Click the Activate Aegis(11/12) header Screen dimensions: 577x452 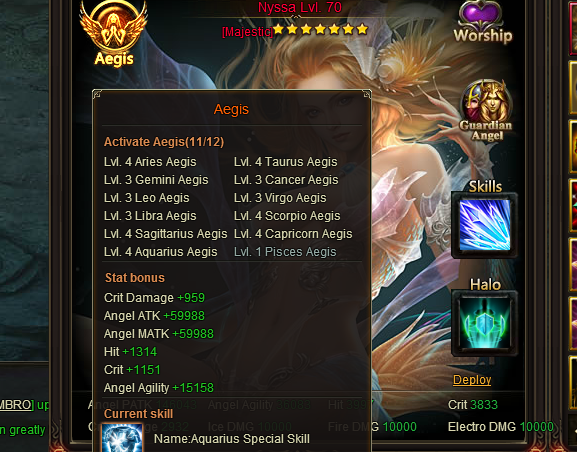(164, 142)
